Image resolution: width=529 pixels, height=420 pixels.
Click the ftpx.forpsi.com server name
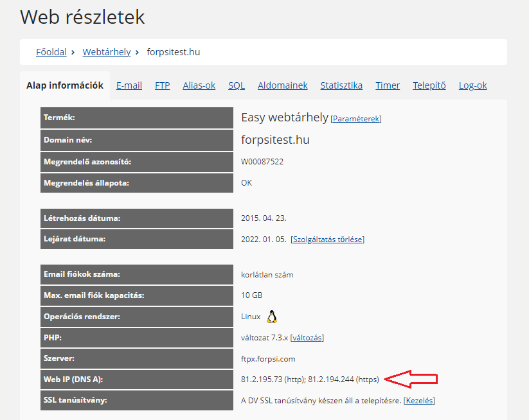(268, 358)
